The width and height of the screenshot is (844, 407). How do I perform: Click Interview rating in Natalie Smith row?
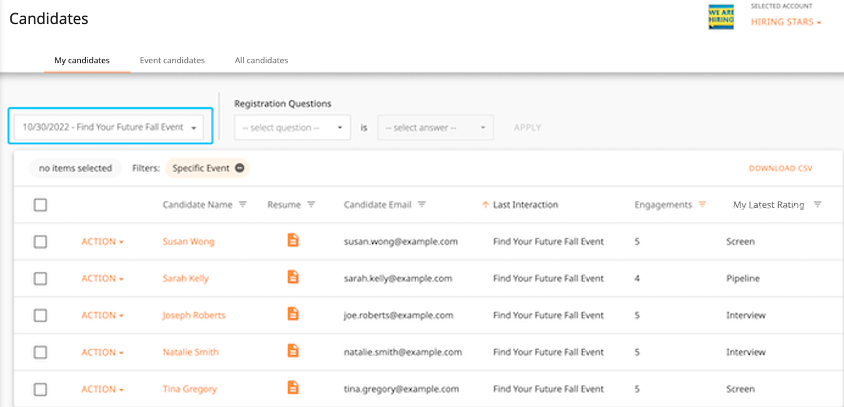point(745,352)
